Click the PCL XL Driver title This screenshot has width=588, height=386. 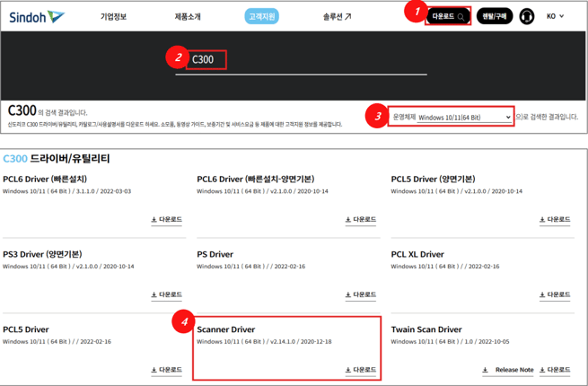click(x=417, y=254)
